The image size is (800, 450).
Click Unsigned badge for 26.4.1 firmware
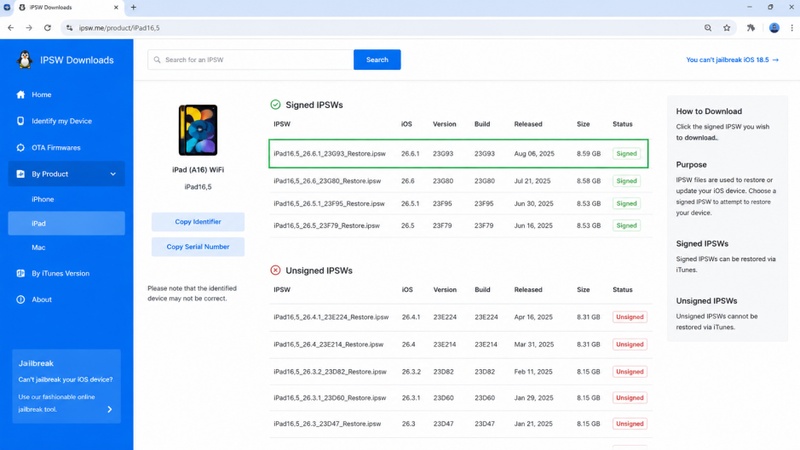click(x=630, y=317)
